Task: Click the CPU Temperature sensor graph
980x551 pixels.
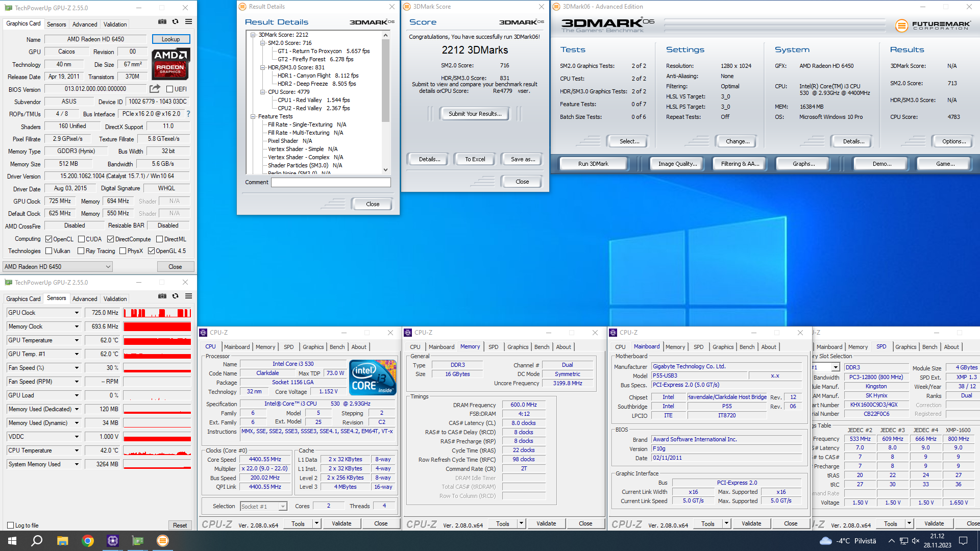Action: click(x=157, y=450)
